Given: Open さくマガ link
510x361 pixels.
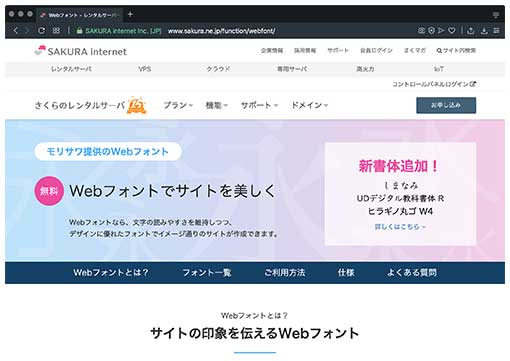Looking at the screenshot, I should pyautogui.click(x=415, y=51).
